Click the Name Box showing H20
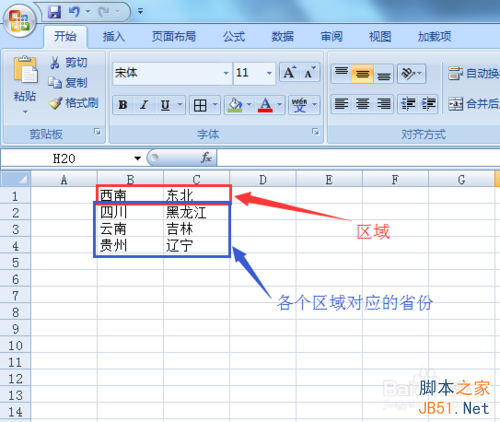 coord(64,158)
